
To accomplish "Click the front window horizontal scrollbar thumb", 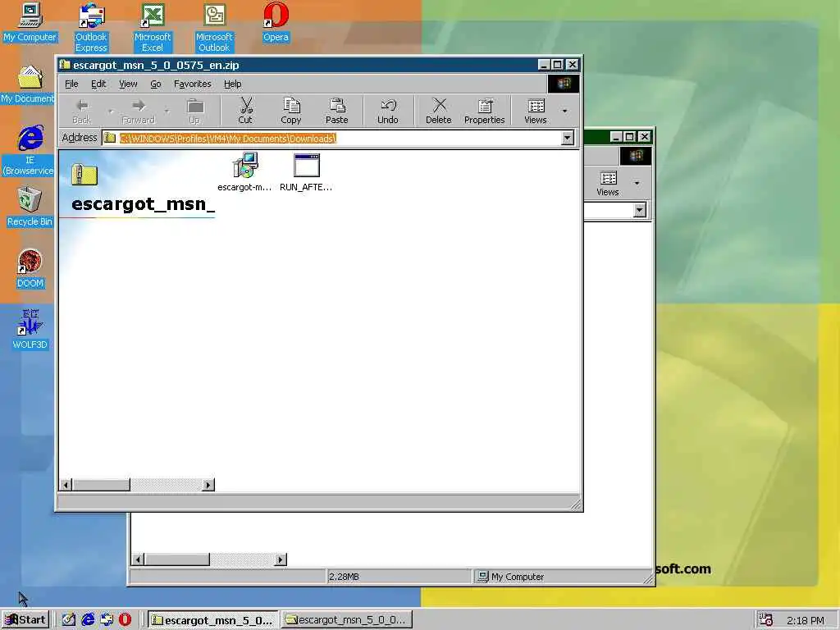I will pyautogui.click(x=101, y=485).
